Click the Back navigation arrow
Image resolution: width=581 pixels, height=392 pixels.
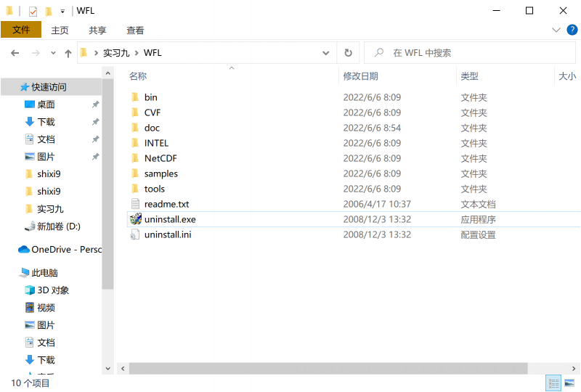tap(15, 53)
